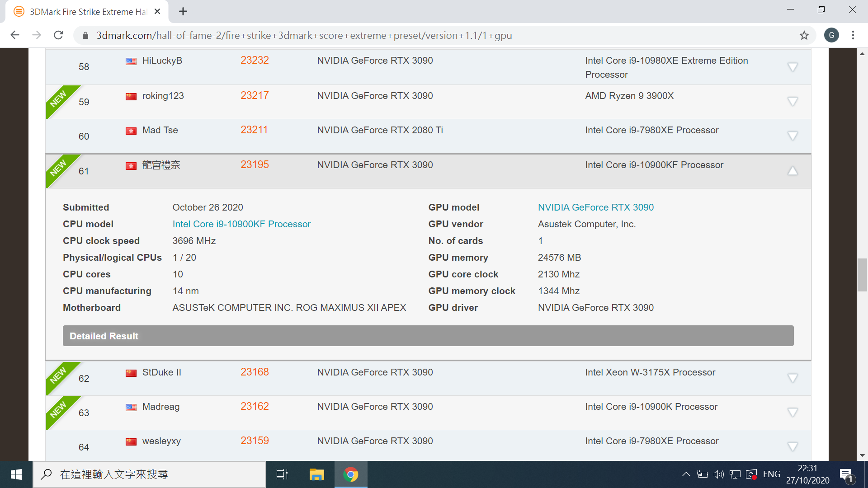Viewport: 868px width, 488px height.
Task: Click Intel Xeon W-3175X Processor text
Action: [x=650, y=372]
